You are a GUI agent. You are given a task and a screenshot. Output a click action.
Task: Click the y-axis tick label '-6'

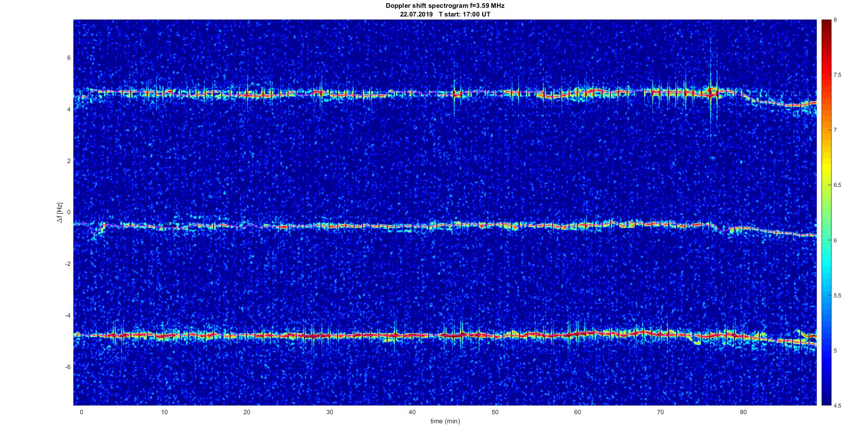[67, 367]
